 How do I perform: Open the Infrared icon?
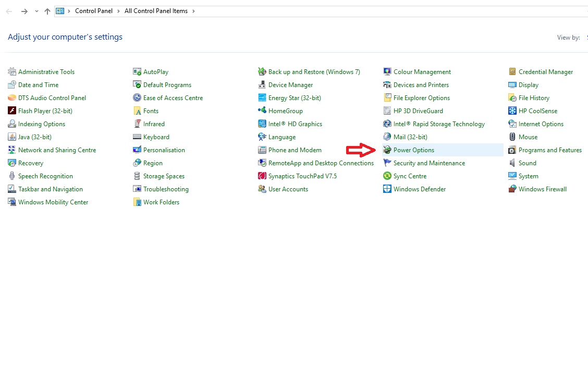pos(137,124)
